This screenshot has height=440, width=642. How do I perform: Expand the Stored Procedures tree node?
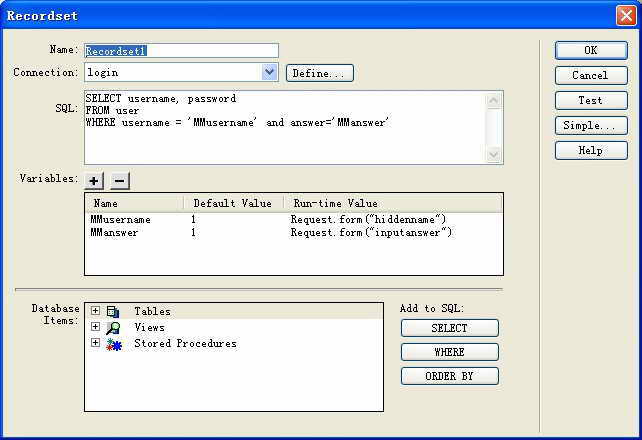coord(96,344)
